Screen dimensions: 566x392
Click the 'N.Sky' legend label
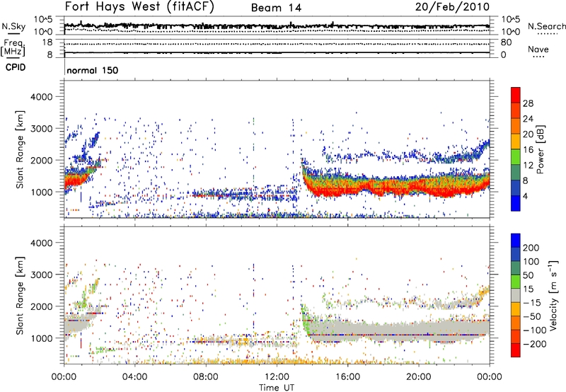[13, 26]
